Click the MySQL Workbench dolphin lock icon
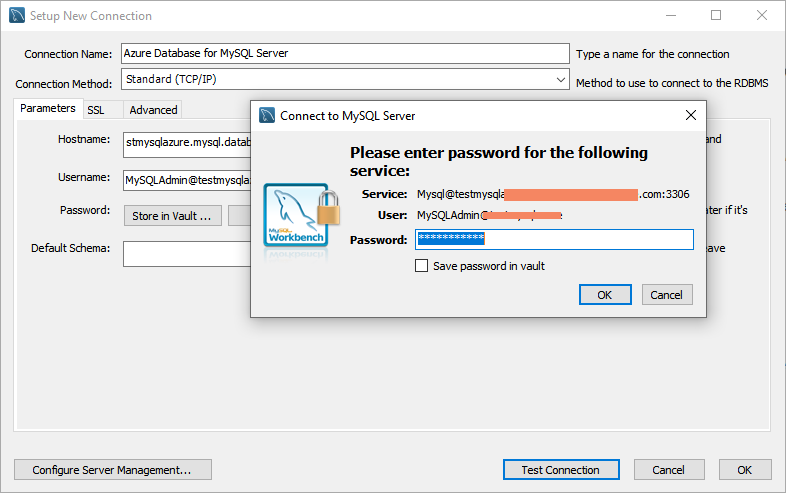 pos(296,215)
